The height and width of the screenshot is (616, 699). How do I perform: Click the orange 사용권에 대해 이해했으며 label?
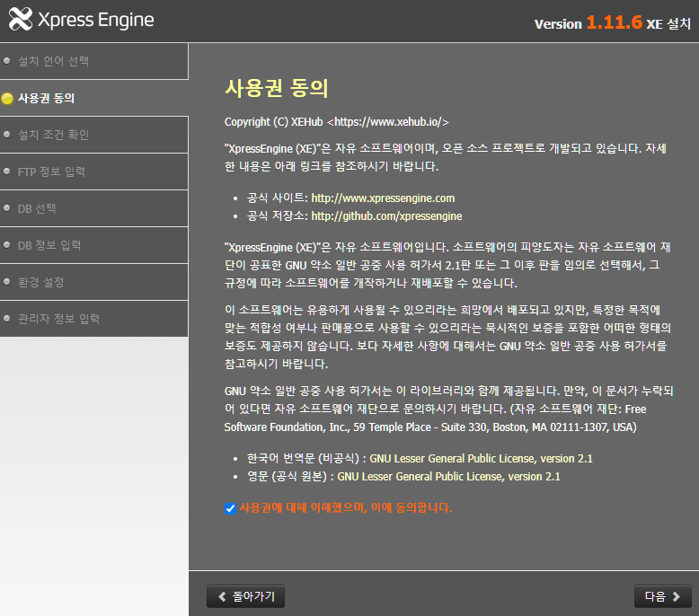click(346, 507)
